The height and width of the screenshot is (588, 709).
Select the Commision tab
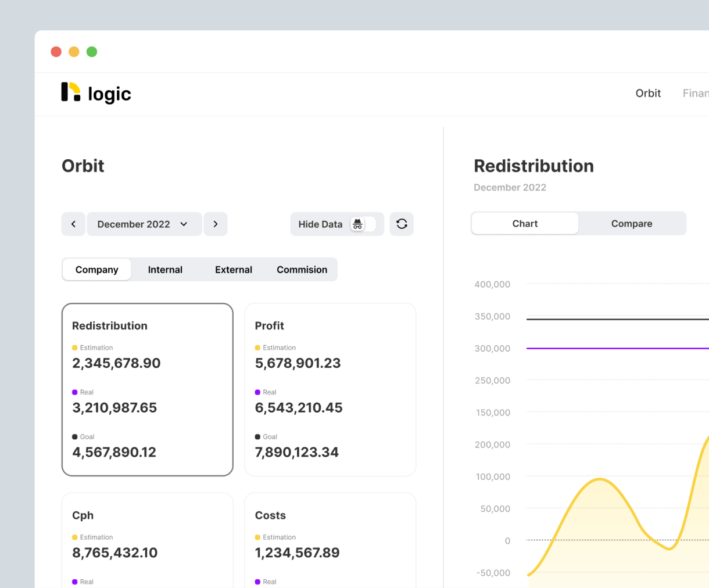tap(302, 269)
